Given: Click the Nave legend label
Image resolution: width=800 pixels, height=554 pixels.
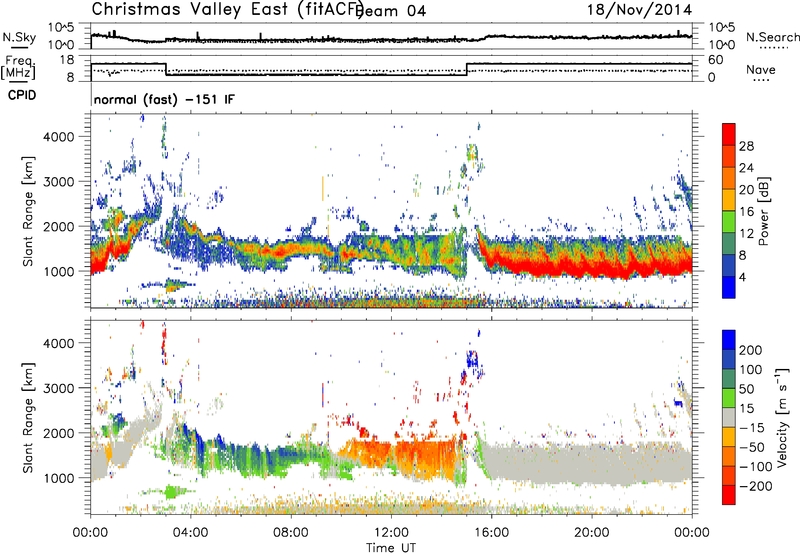Looking at the screenshot, I should tap(761, 69).
